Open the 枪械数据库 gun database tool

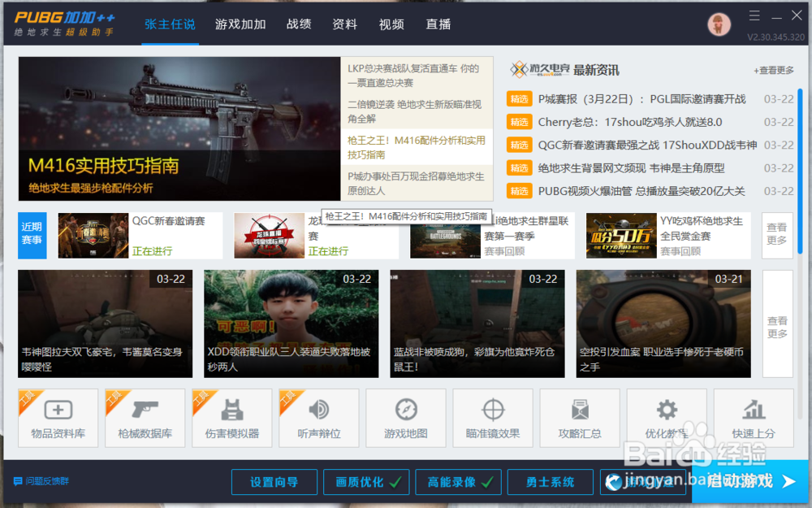(145, 418)
